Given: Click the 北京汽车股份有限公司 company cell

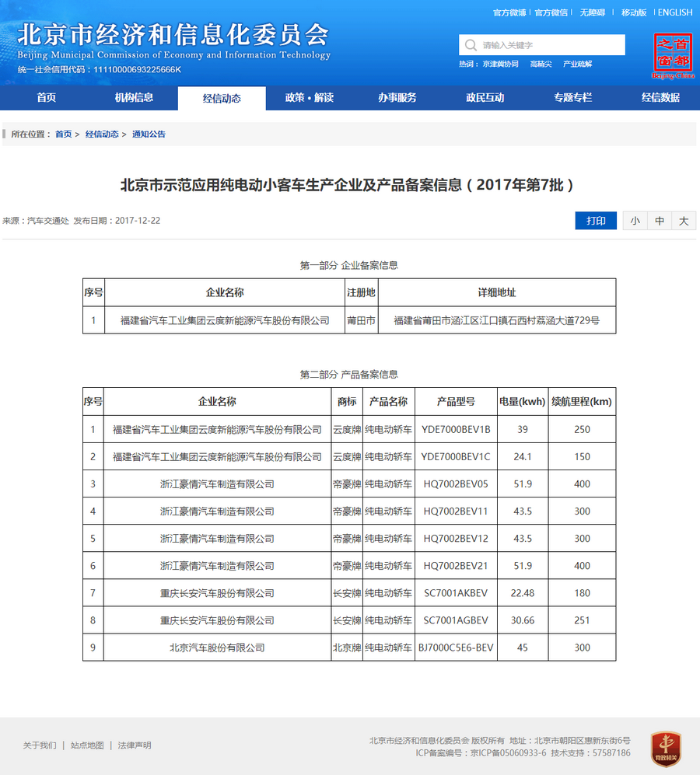Looking at the screenshot, I should coord(217,648).
